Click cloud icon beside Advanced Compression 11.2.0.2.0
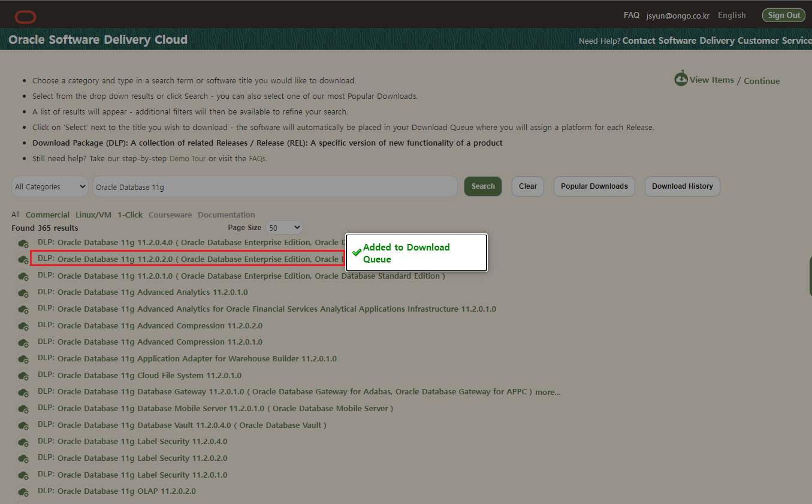 (23, 327)
